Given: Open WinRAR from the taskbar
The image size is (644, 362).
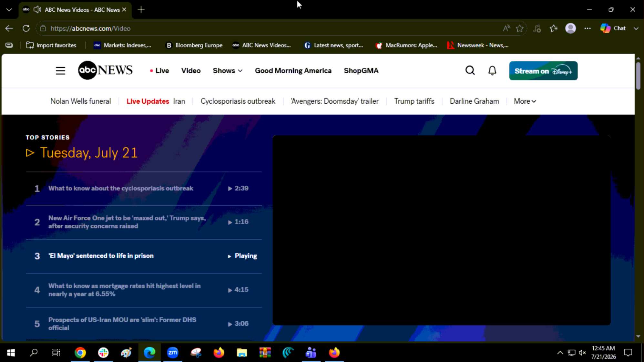Looking at the screenshot, I should 265,353.
